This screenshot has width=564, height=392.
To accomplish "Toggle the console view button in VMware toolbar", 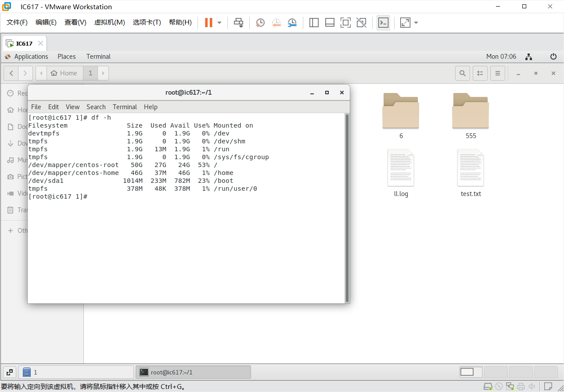I will coord(383,23).
